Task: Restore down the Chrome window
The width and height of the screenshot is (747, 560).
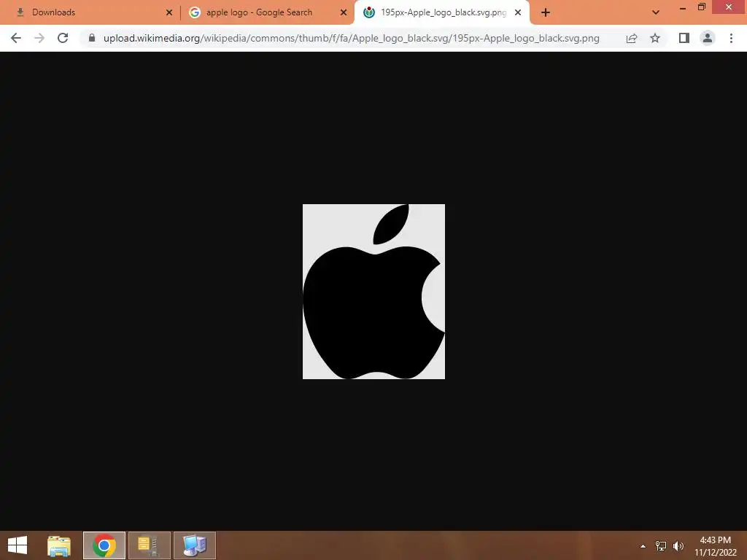Action: click(702, 7)
